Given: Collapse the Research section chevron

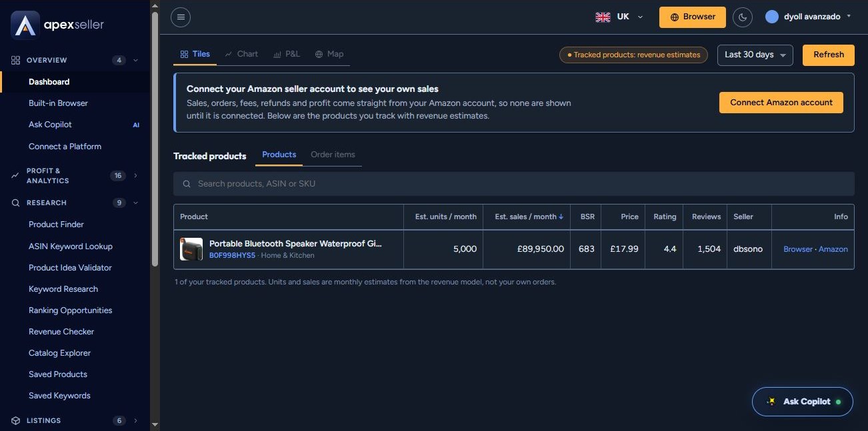Looking at the screenshot, I should [136, 203].
